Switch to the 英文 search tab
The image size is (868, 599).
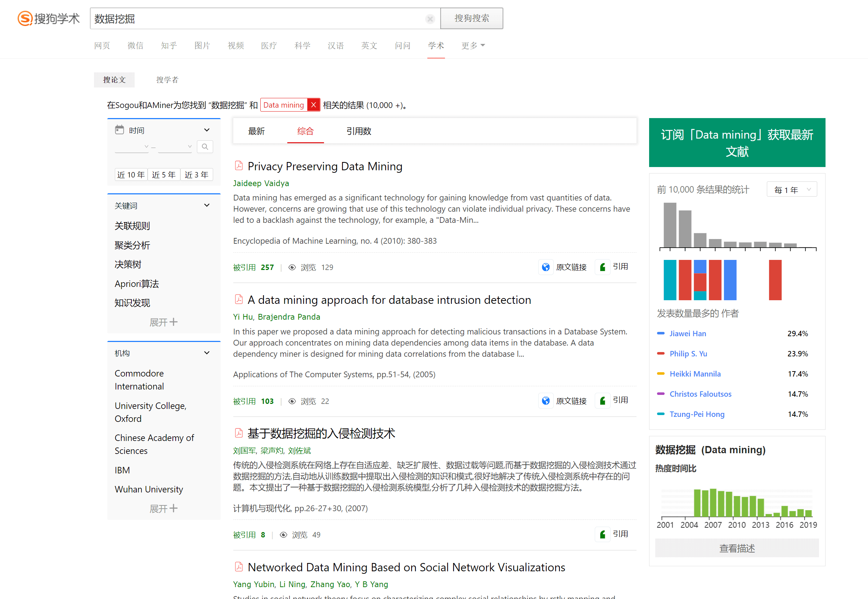tap(369, 45)
